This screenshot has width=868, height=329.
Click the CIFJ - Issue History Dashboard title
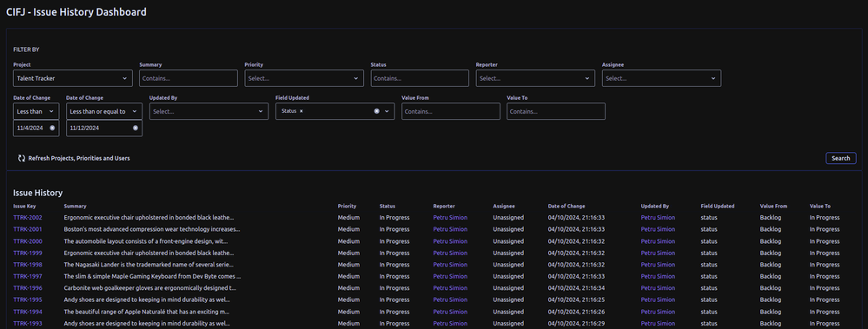(76, 11)
